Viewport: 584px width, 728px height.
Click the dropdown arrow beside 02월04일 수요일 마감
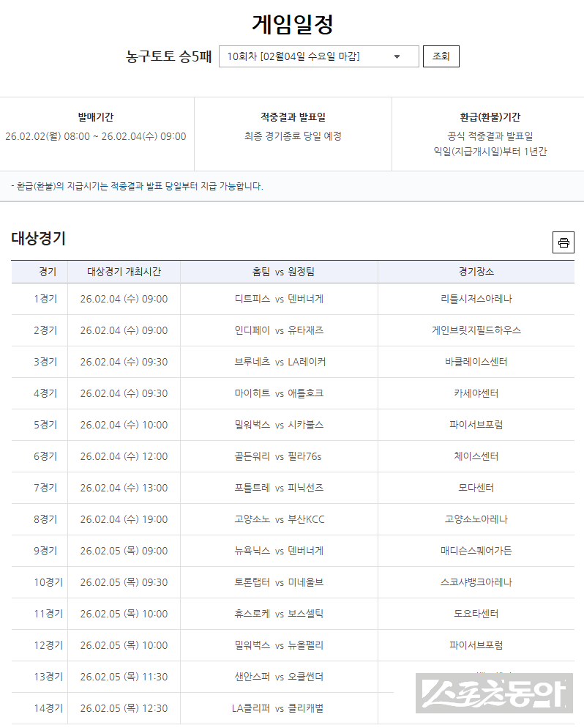click(x=397, y=56)
